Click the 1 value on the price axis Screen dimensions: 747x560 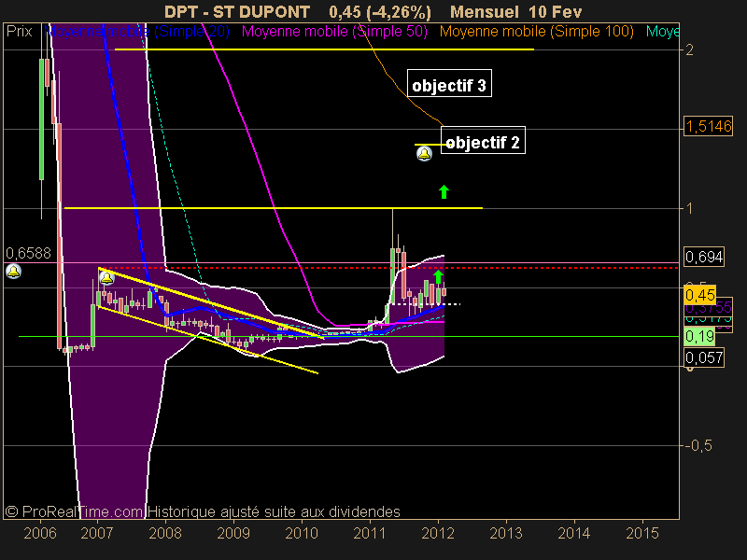pos(689,208)
